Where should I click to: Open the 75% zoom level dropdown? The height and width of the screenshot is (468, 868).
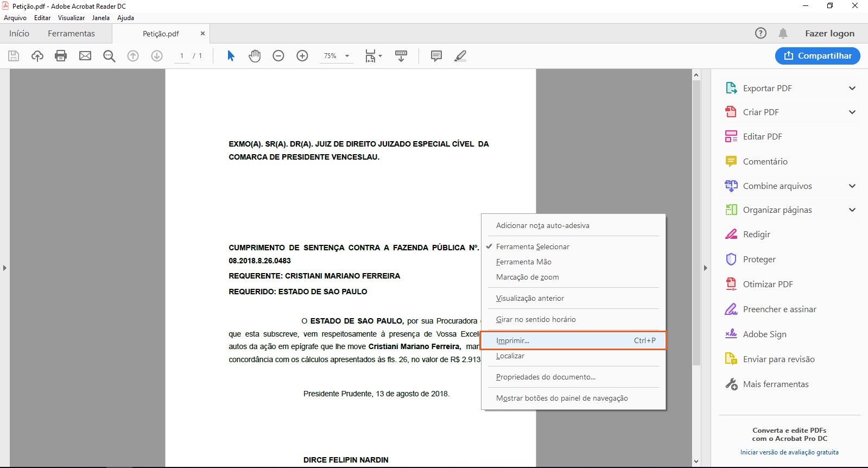[337, 56]
